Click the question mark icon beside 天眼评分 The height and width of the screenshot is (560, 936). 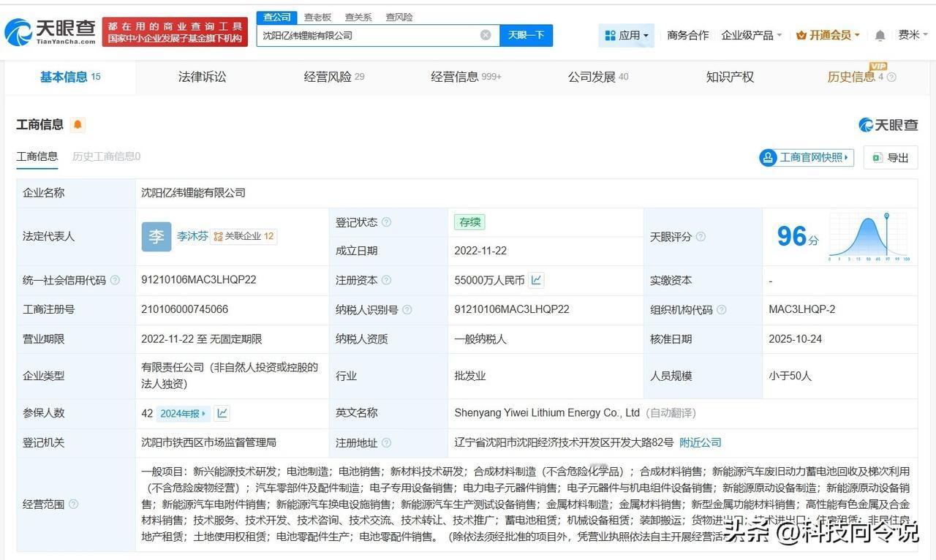(x=701, y=237)
